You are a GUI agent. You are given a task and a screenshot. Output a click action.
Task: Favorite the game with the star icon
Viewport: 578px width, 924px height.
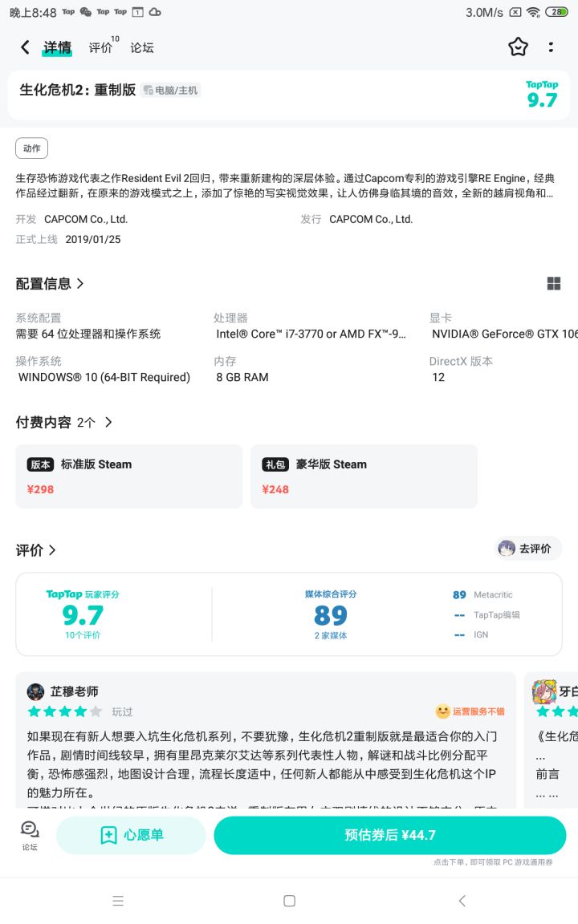click(518, 47)
